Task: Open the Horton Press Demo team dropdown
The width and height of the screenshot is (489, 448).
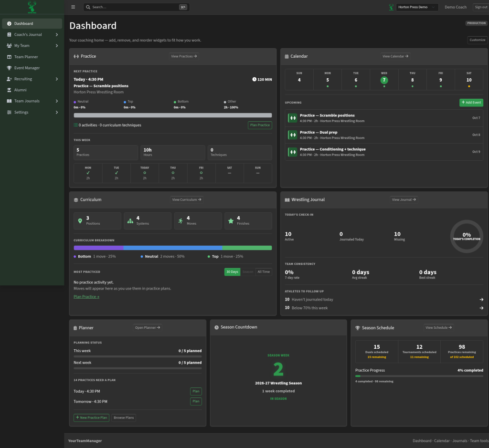Action: tap(417, 7)
